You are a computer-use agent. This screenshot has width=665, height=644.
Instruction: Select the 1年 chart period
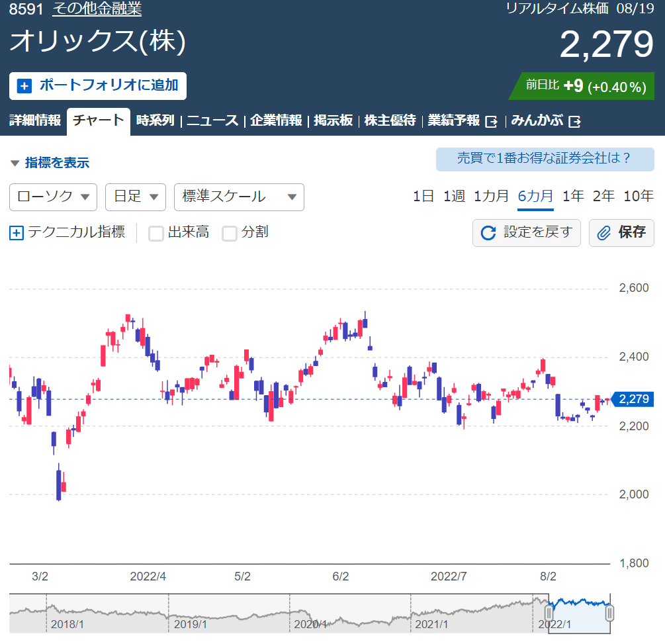pos(573,196)
